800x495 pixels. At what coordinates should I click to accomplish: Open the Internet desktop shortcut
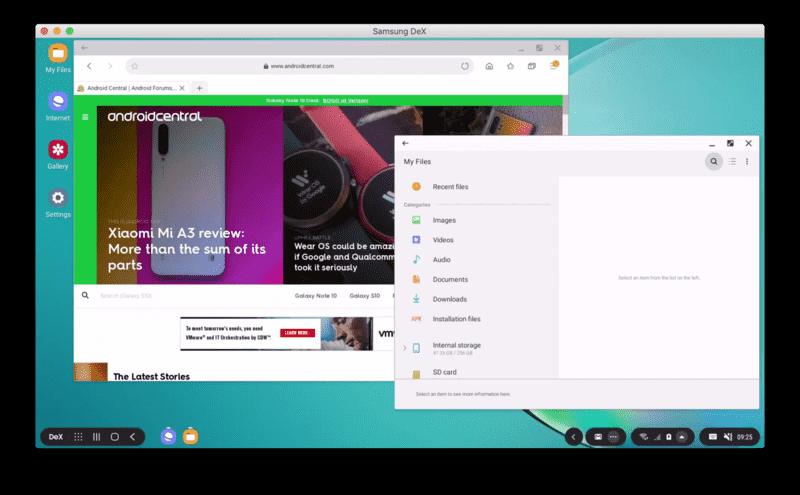click(x=58, y=106)
